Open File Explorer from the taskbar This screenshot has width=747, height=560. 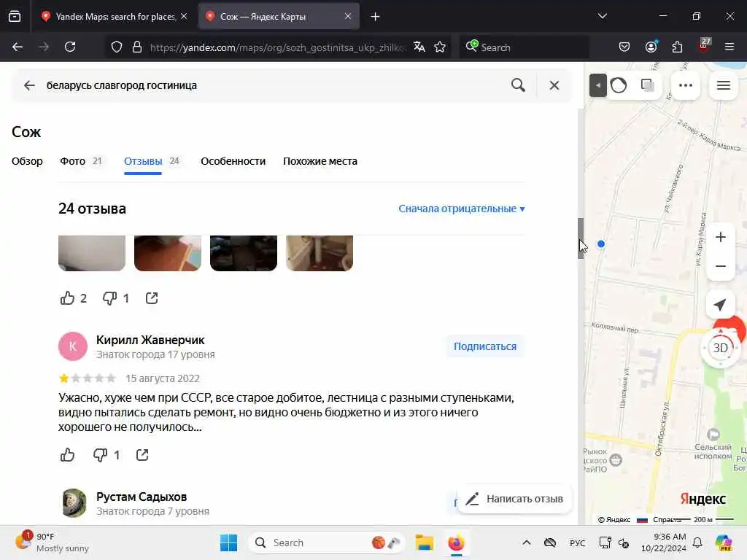pyautogui.click(x=424, y=542)
